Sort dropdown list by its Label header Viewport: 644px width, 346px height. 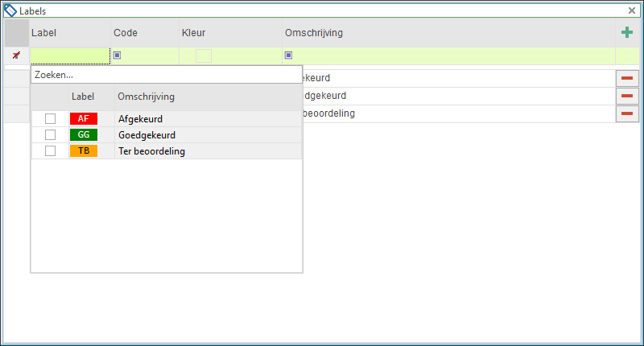click(x=92, y=97)
